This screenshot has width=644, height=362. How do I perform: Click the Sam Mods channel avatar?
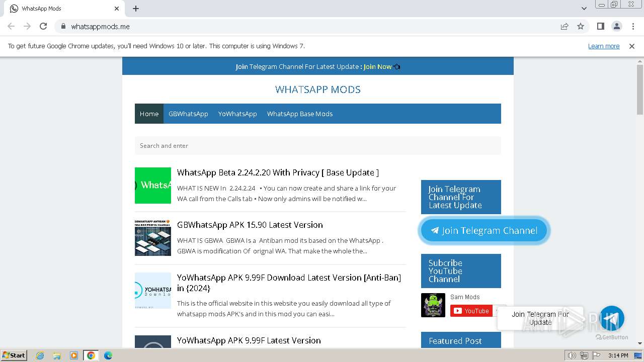click(x=433, y=305)
